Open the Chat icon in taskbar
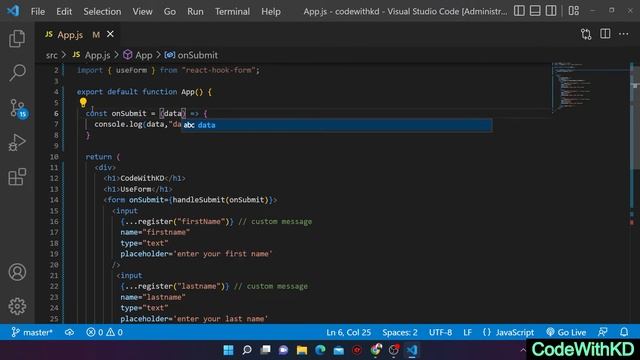The width and height of the screenshot is (640, 360). (x=283, y=350)
